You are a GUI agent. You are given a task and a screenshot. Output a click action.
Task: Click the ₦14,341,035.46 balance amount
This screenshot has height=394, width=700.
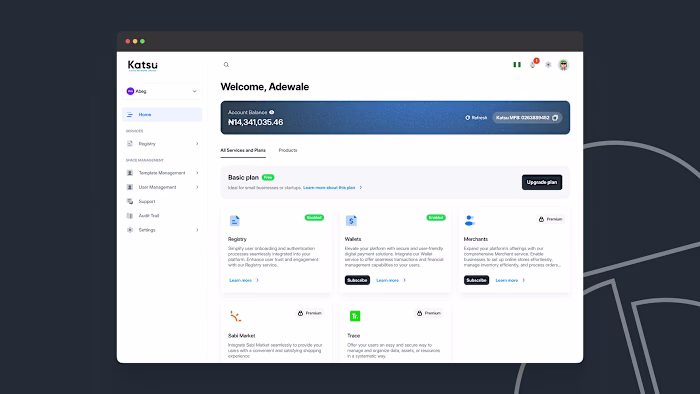pos(255,122)
